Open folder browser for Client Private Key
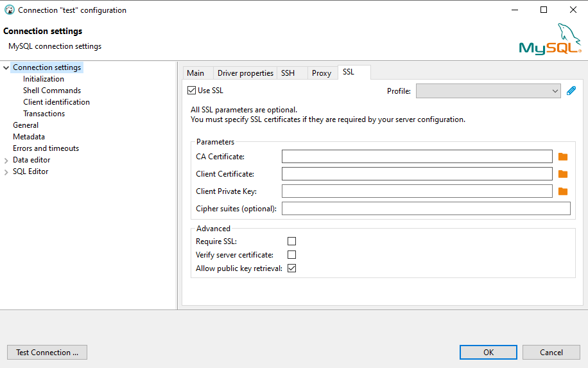Image resolution: width=588 pixels, height=368 pixels. coord(563,191)
